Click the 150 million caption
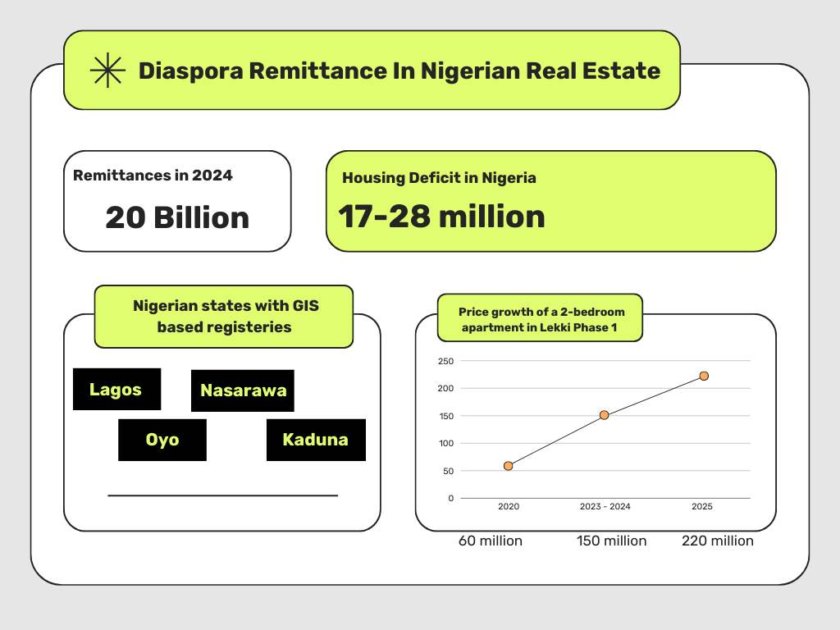 [x=611, y=541]
